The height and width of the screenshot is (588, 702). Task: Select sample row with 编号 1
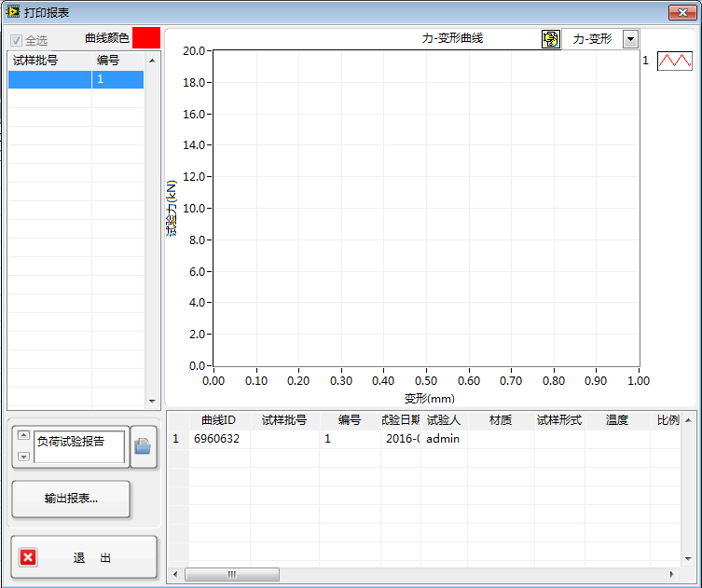[x=76, y=80]
